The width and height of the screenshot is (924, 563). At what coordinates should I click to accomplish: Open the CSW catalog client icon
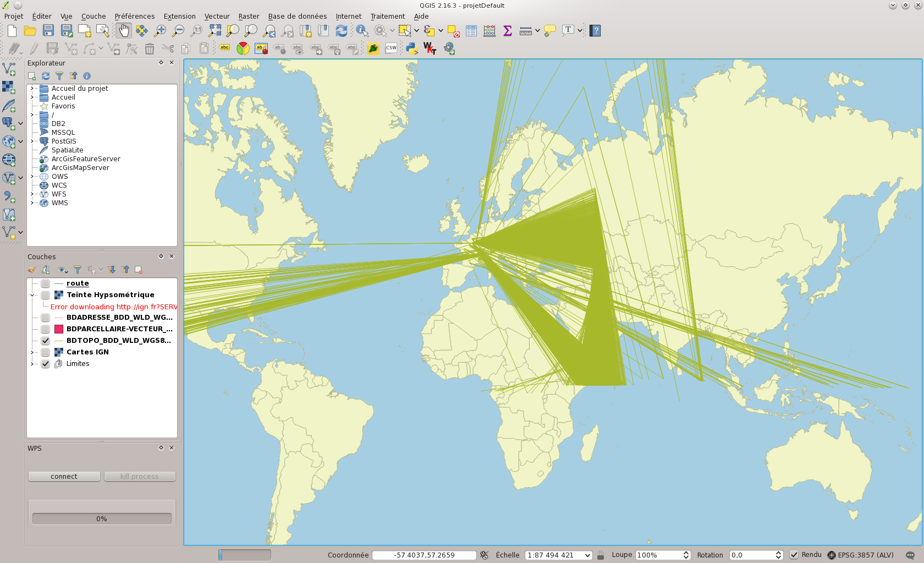391,48
